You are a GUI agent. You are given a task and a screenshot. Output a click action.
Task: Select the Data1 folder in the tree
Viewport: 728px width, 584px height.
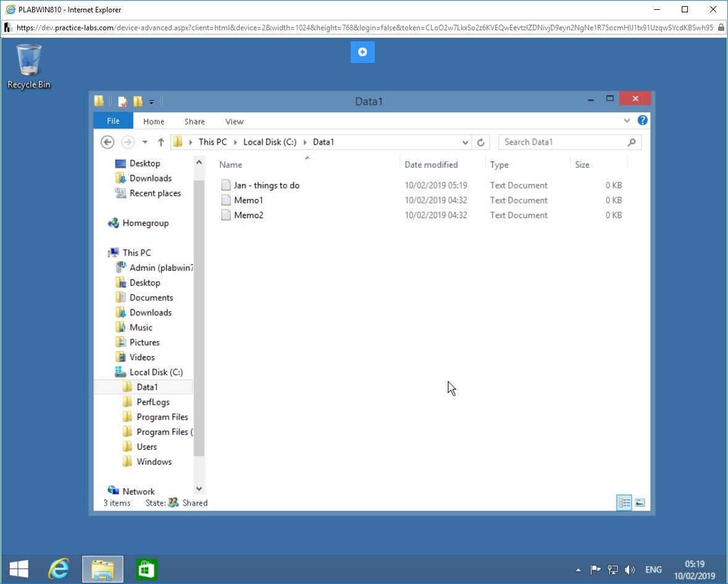click(x=147, y=387)
